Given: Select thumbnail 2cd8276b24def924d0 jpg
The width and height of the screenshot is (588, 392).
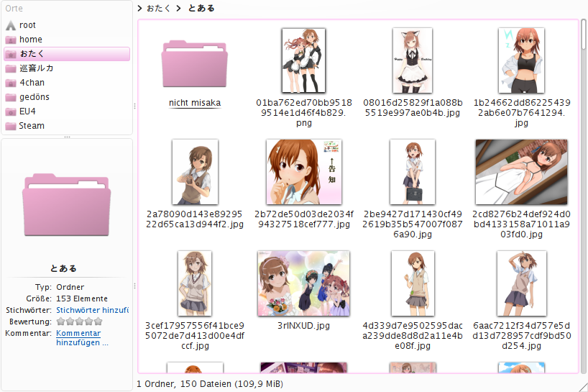Looking at the screenshot, I should click(521, 172).
